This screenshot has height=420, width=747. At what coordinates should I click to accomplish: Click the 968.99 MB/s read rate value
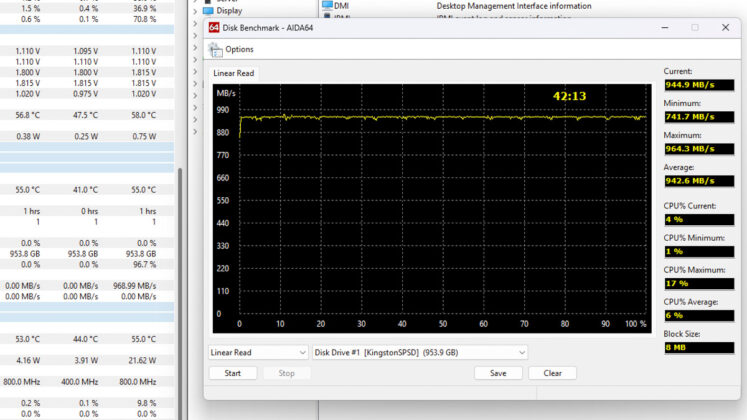coord(134,286)
